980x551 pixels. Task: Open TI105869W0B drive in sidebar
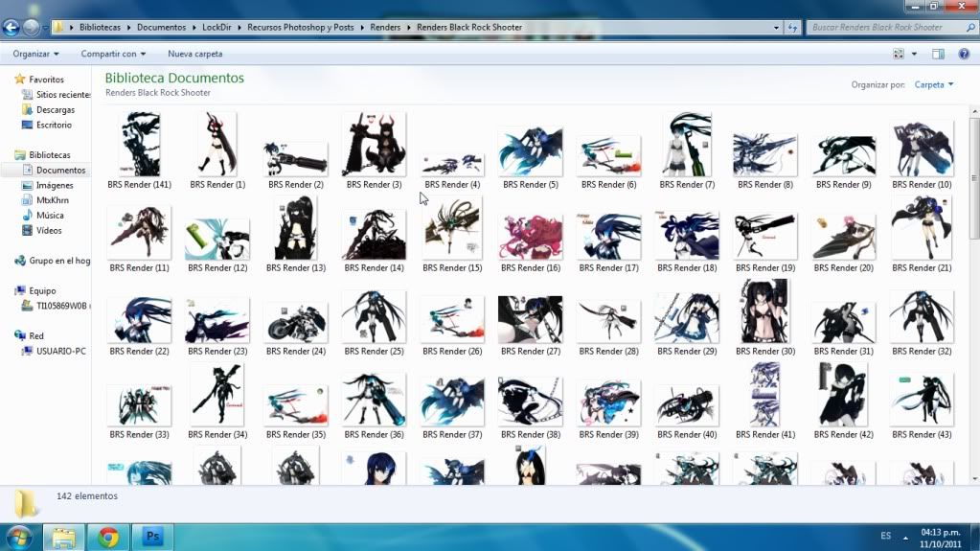57,306
